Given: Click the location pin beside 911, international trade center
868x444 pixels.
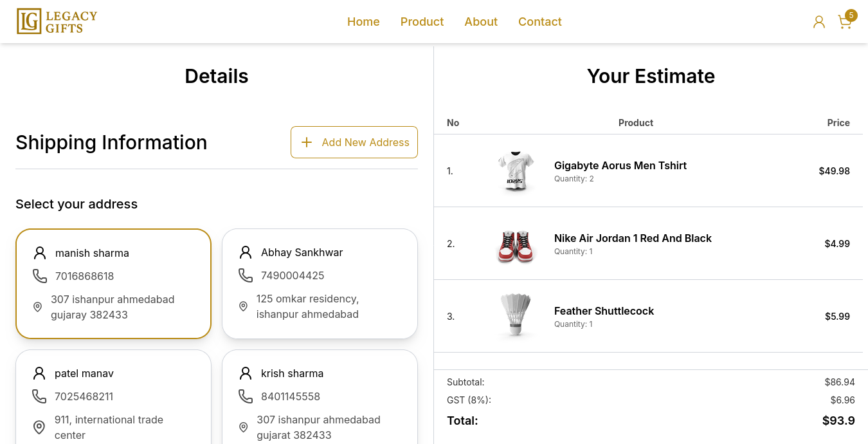Looking at the screenshot, I should pyautogui.click(x=39, y=427).
